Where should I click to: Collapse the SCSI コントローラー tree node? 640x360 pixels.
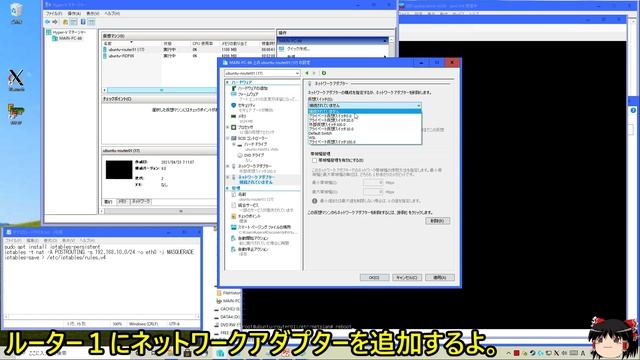click(x=228, y=138)
